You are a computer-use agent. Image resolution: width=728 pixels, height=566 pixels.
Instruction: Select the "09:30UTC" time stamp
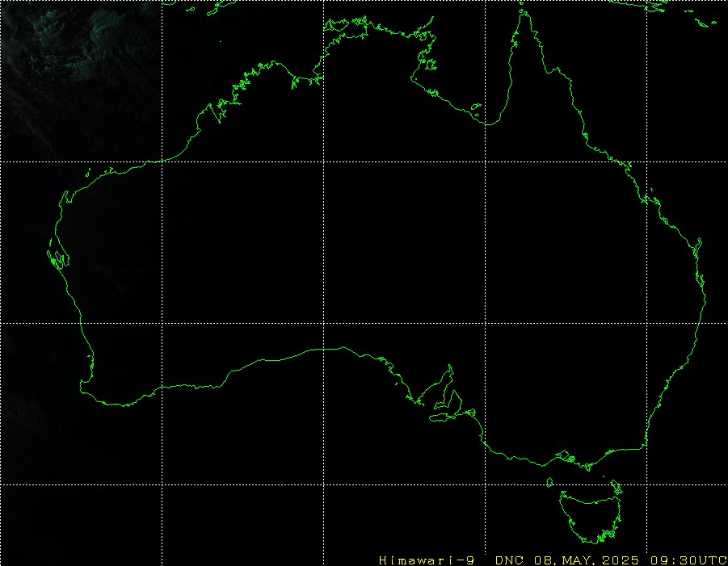coord(688,560)
